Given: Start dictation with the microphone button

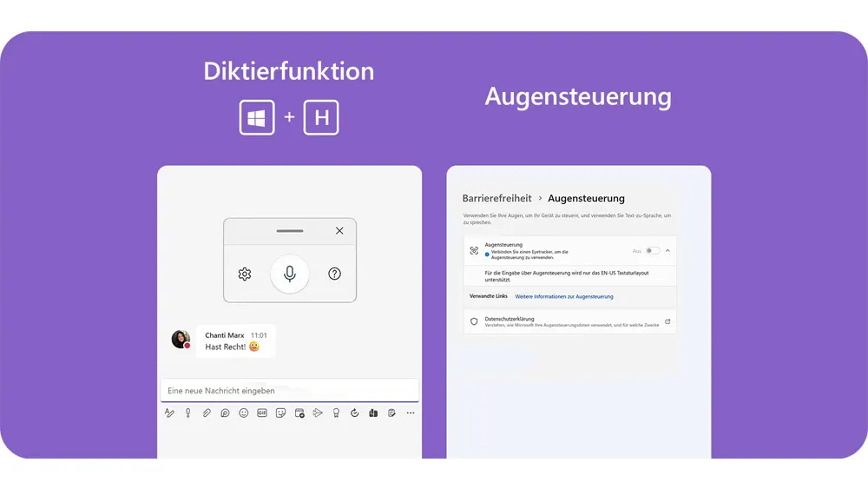Looking at the screenshot, I should click(x=289, y=274).
